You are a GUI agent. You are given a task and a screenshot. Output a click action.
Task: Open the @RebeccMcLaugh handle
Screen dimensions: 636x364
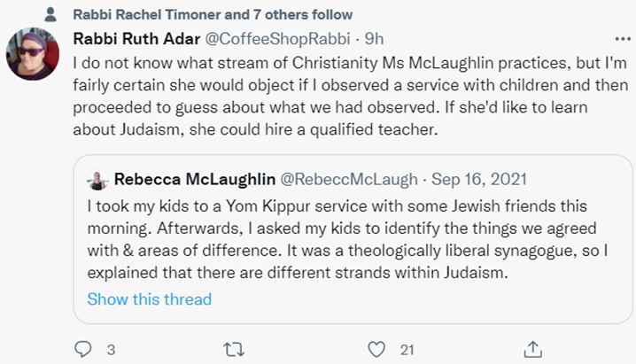pos(349,179)
